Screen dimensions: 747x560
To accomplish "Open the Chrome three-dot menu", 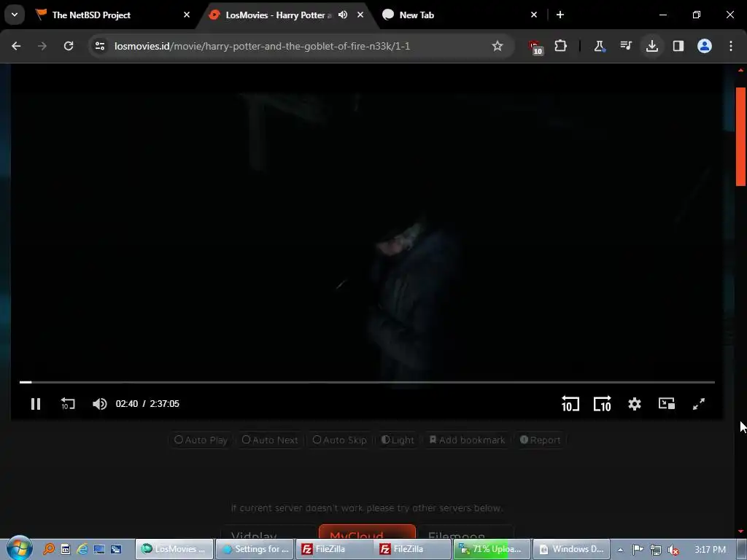I will [731, 46].
